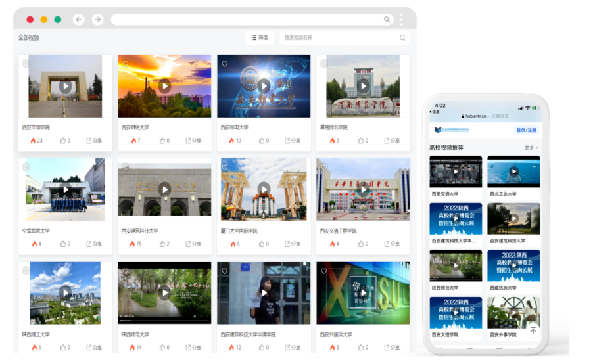This screenshot has height=364, width=595.
Task: Click the browser forward arrow button
Action: pos(97,19)
